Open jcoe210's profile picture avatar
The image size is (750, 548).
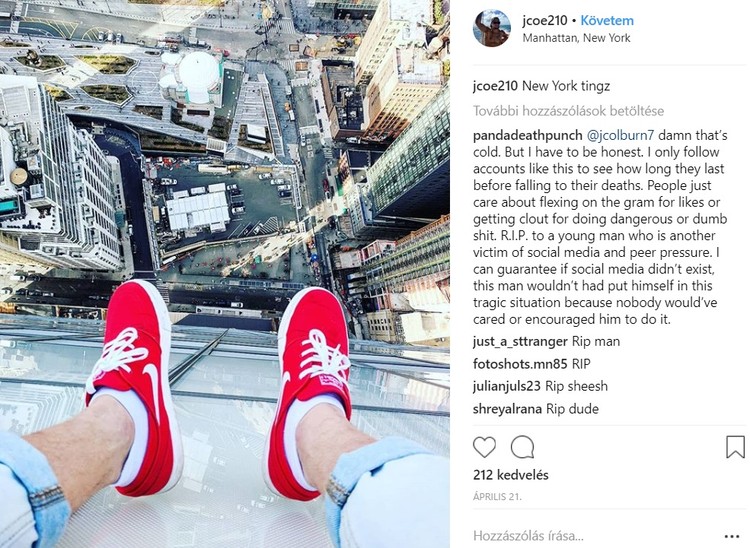[x=492, y=28]
